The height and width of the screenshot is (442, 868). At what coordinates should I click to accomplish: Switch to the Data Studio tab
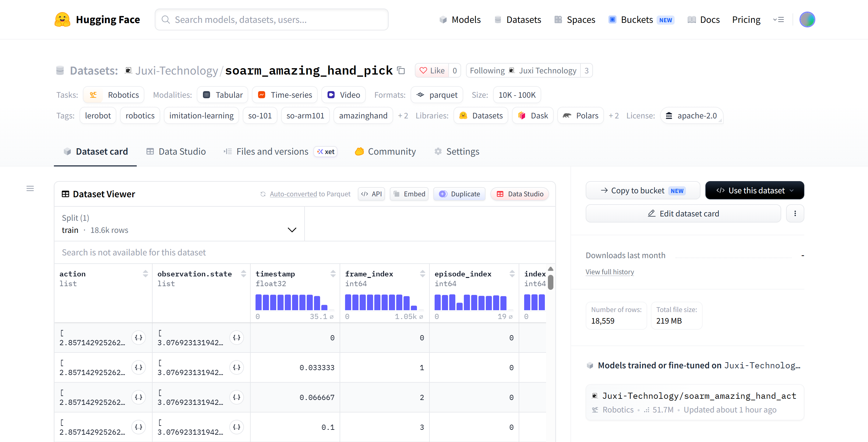point(176,152)
